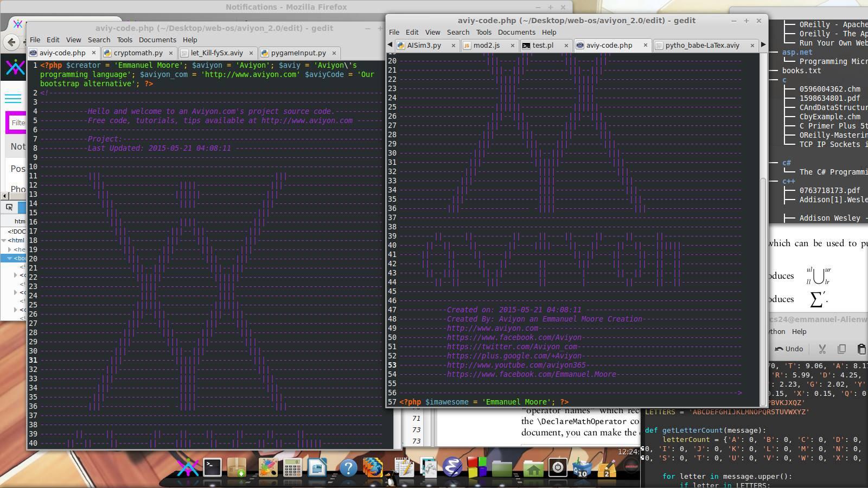This screenshot has width=868, height=488.
Task: Click the Firefox element picker inspector icon
Action: pyautogui.click(x=9, y=207)
